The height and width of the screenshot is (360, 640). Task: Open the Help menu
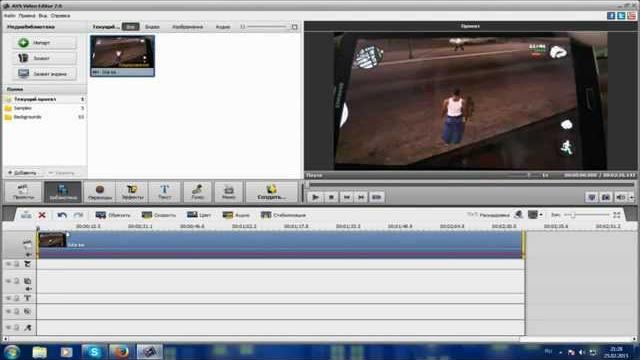click(x=60, y=16)
